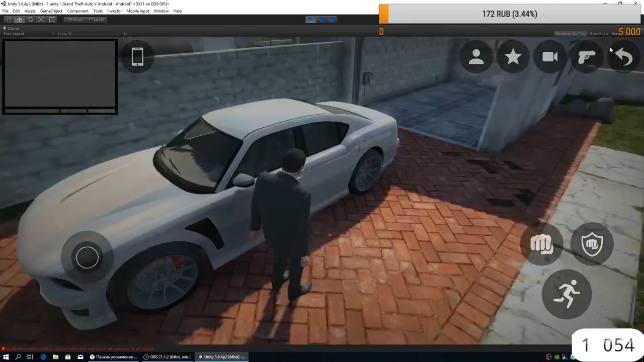Open Mail app from taskbar
This screenshot has height=362, width=644.
(80, 357)
